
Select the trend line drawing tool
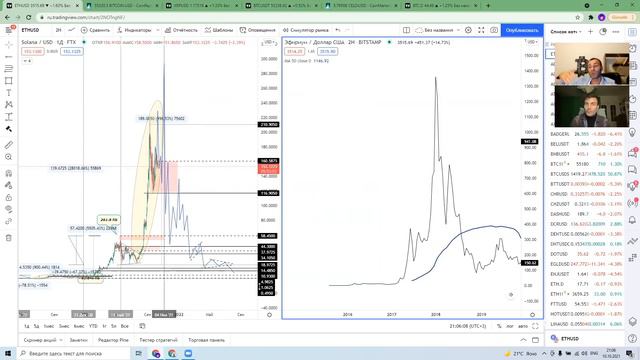(9, 56)
